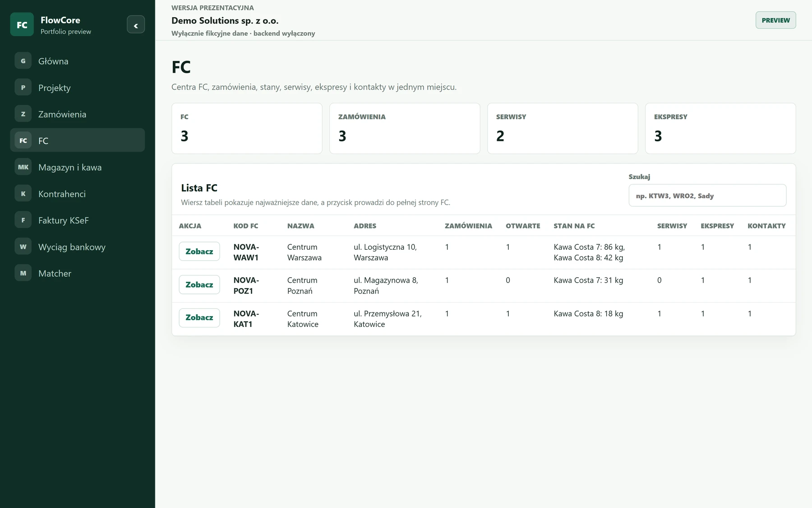Click the EKSPRESY summary card
Image resolution: width=812 pixels, height=508 pixels.
point(720,128)
